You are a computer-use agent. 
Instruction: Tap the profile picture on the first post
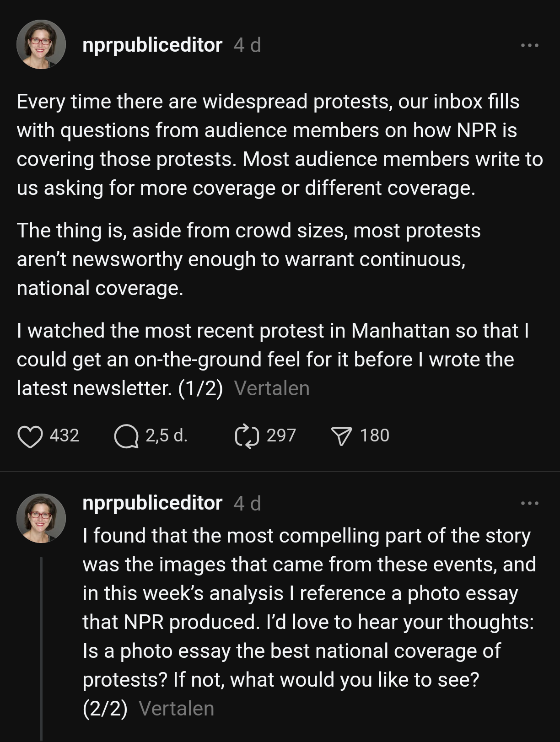point(41,45)
